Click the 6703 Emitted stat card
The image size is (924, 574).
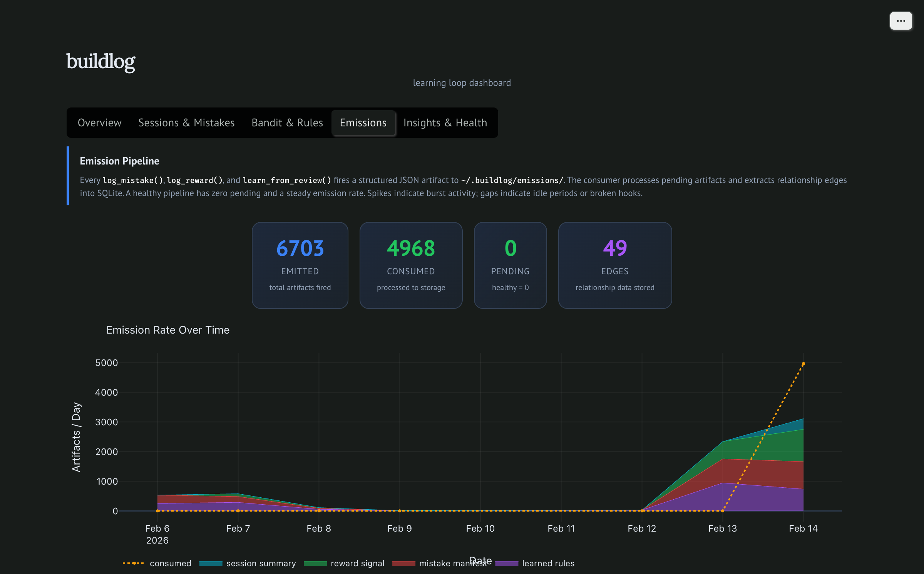[300, 265]
